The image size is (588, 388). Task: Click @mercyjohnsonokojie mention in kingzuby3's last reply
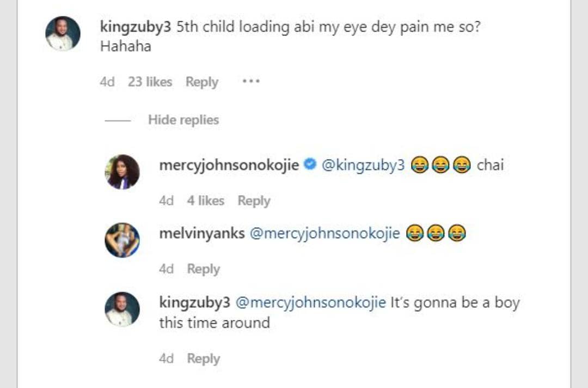click(x=310, y=302)
